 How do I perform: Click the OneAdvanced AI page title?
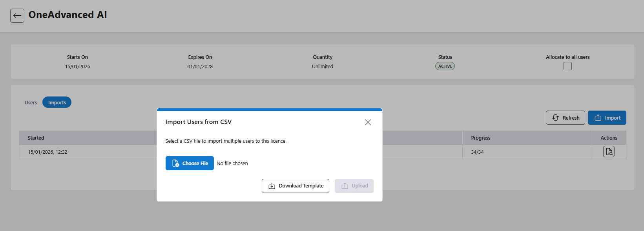tap(68, 15)
